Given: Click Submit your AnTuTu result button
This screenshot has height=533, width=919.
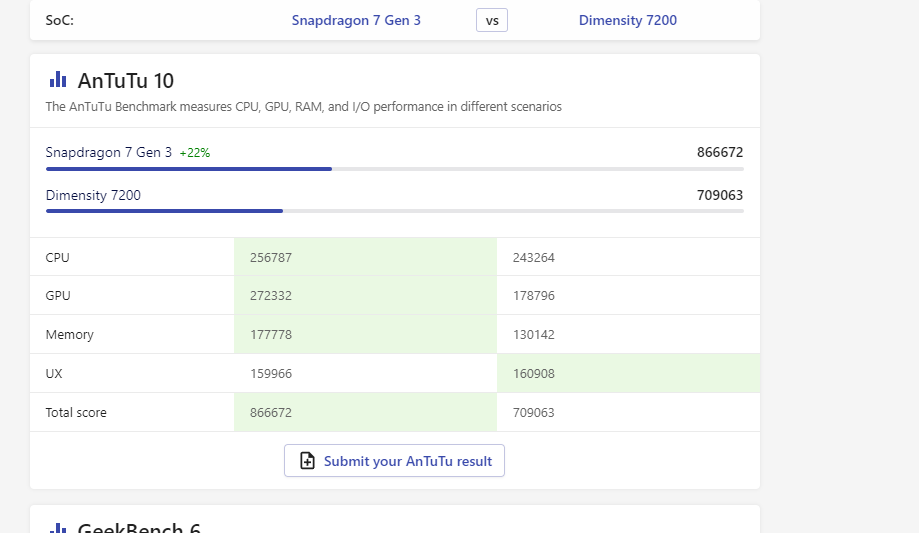Looking at the screenshot, I should [394, 461].
